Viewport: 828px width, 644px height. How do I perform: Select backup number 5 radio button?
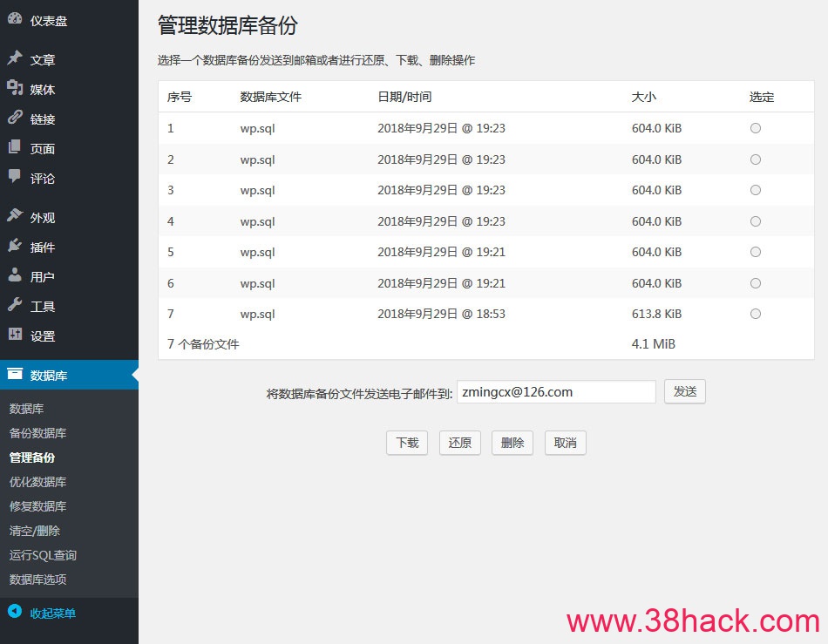pyautogui.click(x=756, y=252)
